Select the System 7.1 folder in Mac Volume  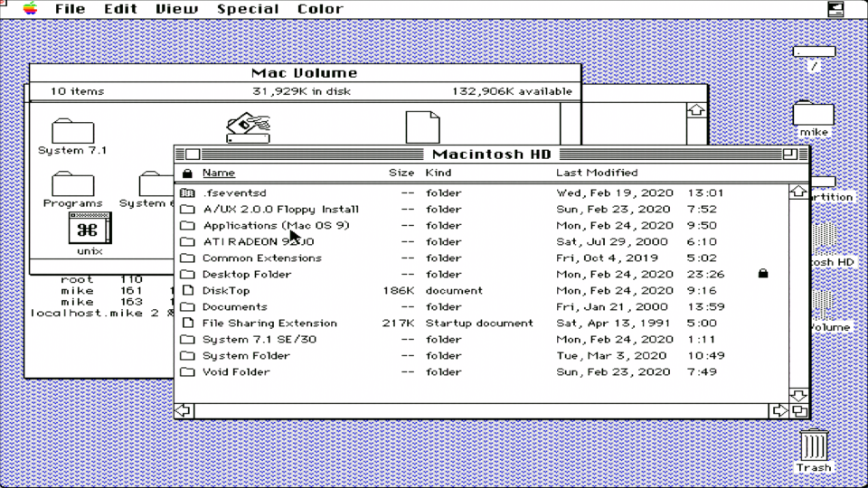click(x=72, y=131)
